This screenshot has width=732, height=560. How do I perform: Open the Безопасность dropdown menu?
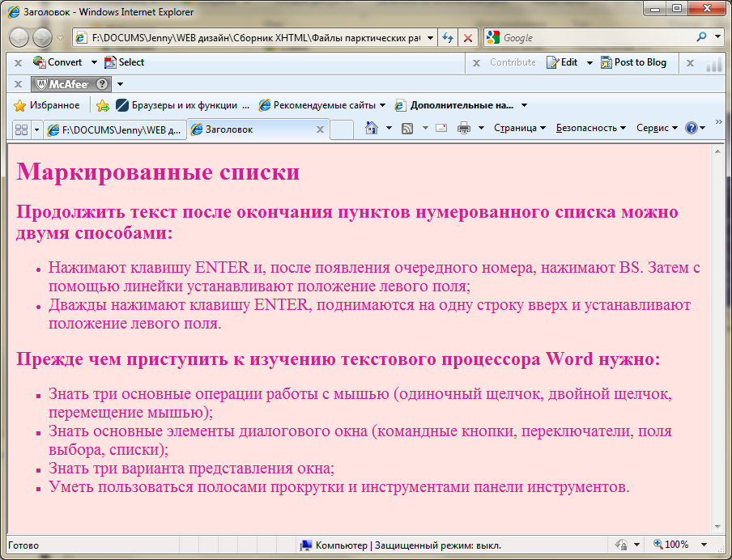pyautogui.click(x=590, y=128)
